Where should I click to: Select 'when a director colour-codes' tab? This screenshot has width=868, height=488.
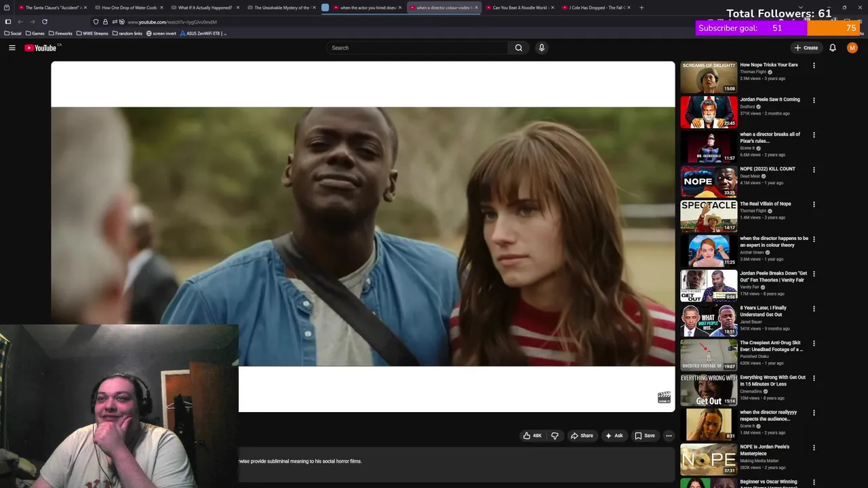click(x=443, y=7)
